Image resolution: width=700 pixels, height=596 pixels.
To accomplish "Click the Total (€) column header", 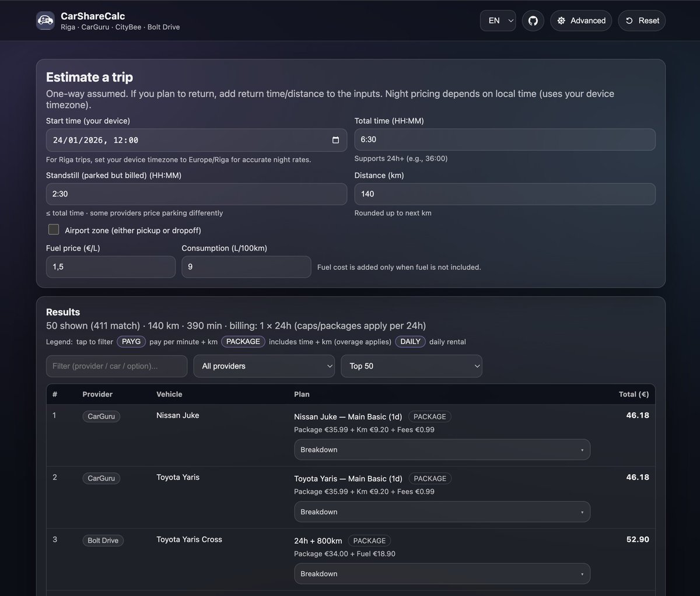I will coord(634,394).
